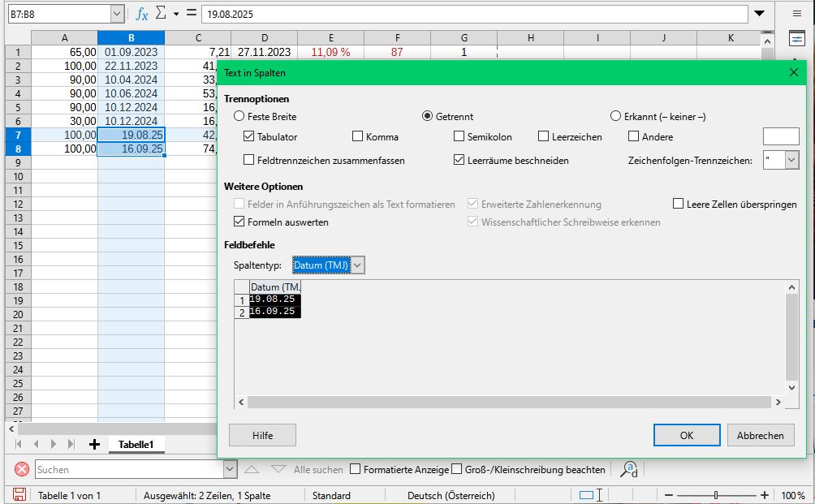Image resolution: width=815 pixels, height=504 pixels.
Task: Toggle Leere Zellen überspringen checkbox
Action: tap(679, 205)
